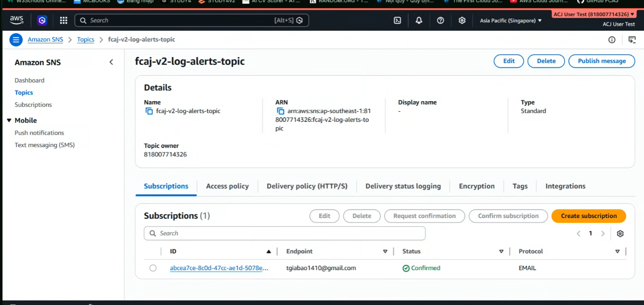The width and height of the screenshot is (644, 305).
Task: Open the RANDOM.ORG browser bookmark
Action: click(x=339, y=1)
